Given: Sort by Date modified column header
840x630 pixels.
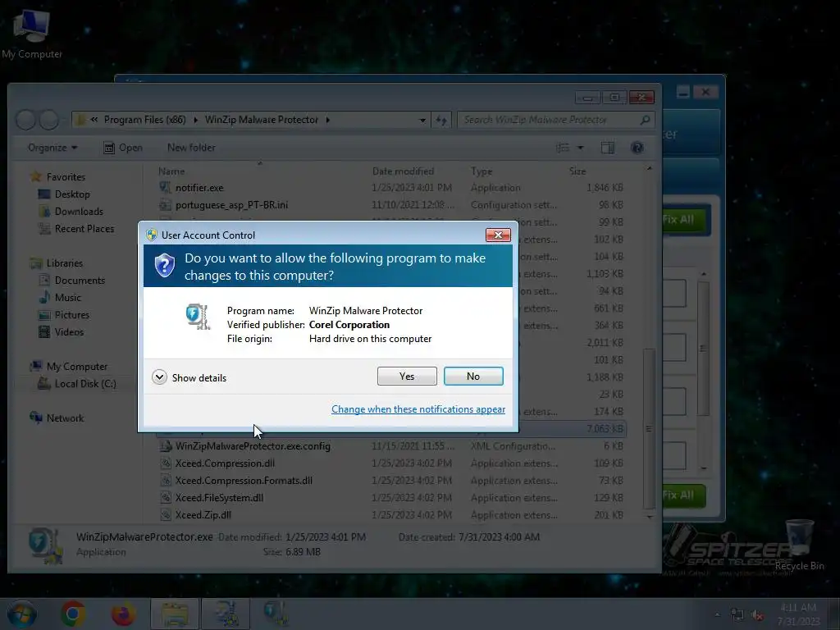Looking at the screenshot, I should [403, 171].
